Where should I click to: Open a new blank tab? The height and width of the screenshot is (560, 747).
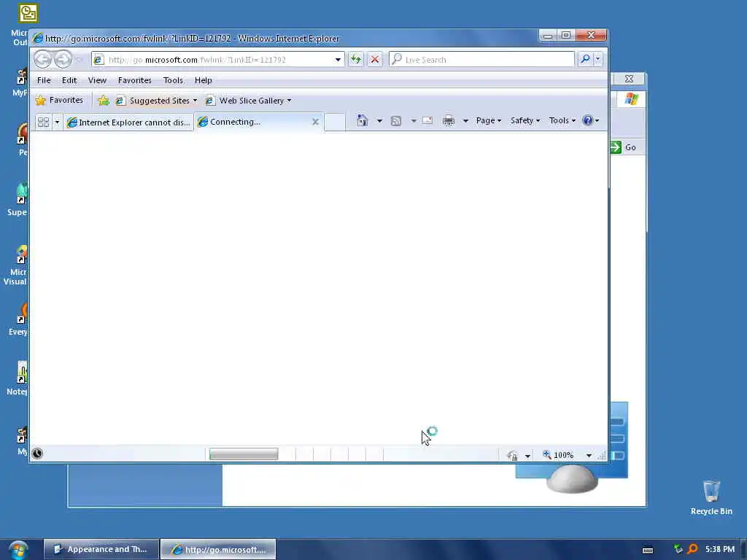click(334, 122)
